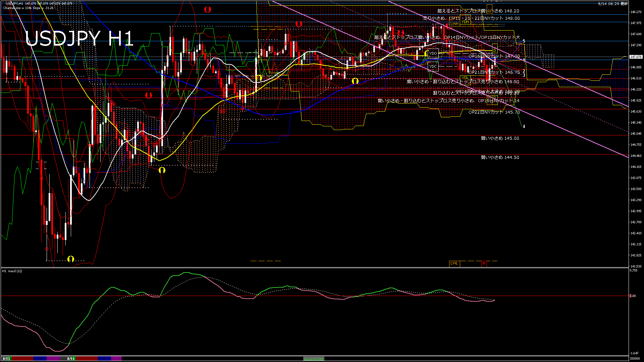Click the 141.530 price axis label
644x362 pixels.
click(636, 266)
